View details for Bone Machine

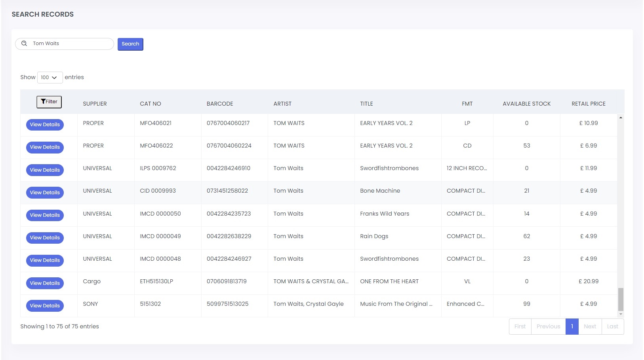[x=45, y=193]
